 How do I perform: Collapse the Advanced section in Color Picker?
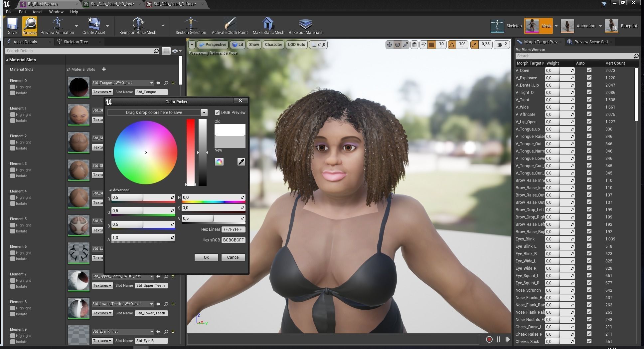pyautogui.click(x=110, y=190)
